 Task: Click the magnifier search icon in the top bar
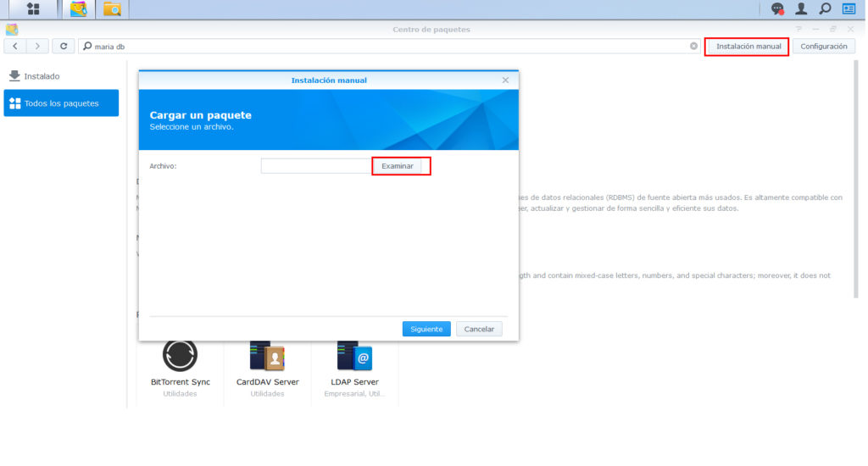point(825,9)
